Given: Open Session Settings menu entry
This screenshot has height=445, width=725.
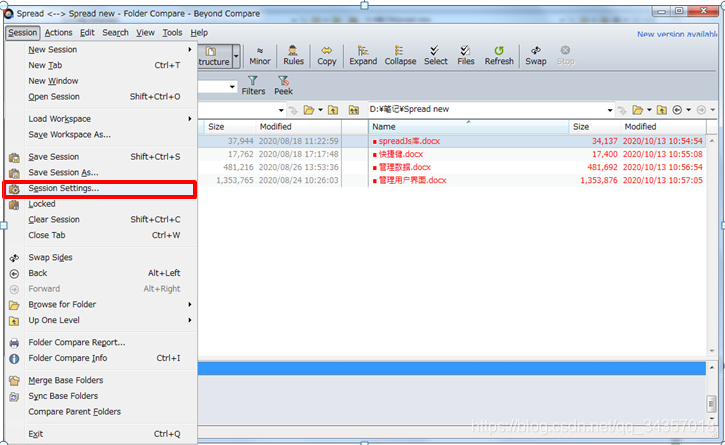Looking at the screenshot, I should coord(100,189).
